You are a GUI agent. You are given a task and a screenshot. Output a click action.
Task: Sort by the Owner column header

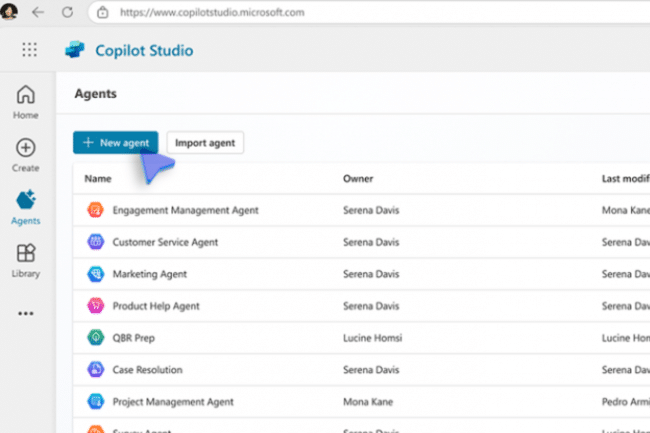(358, 179)
